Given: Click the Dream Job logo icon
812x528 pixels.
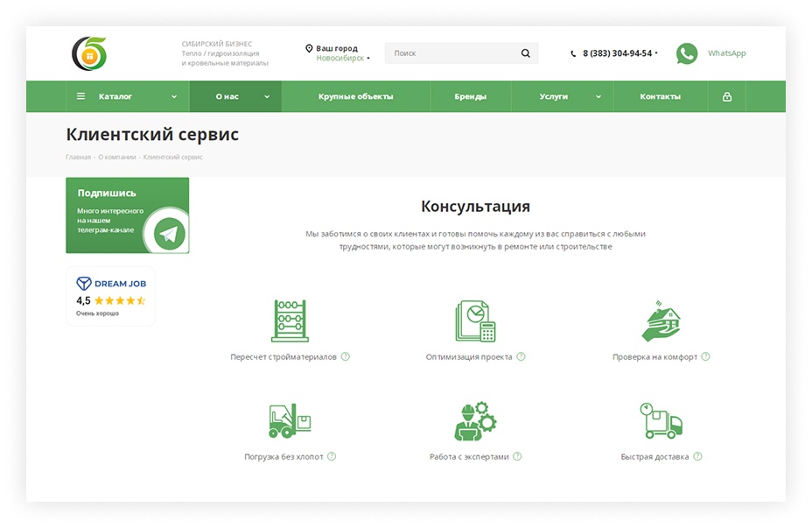Looking at the screenshot, I should point(84,284).
